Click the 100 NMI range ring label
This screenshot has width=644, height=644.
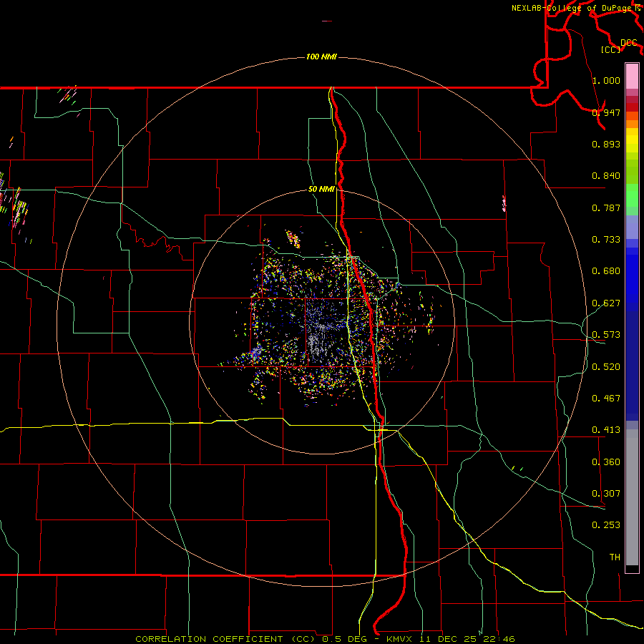click(321, 57)
